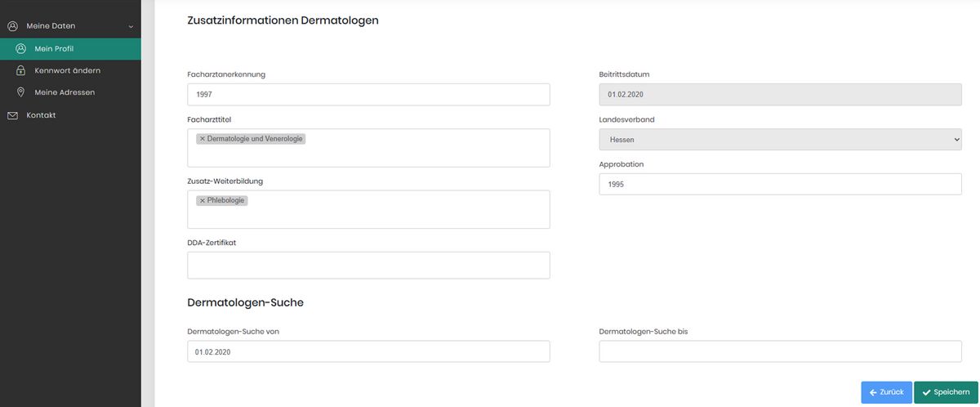Viewport: 980px width, 407px height.
Task: Click the Meine Adressen location pin icon
Action: (20, 92)
